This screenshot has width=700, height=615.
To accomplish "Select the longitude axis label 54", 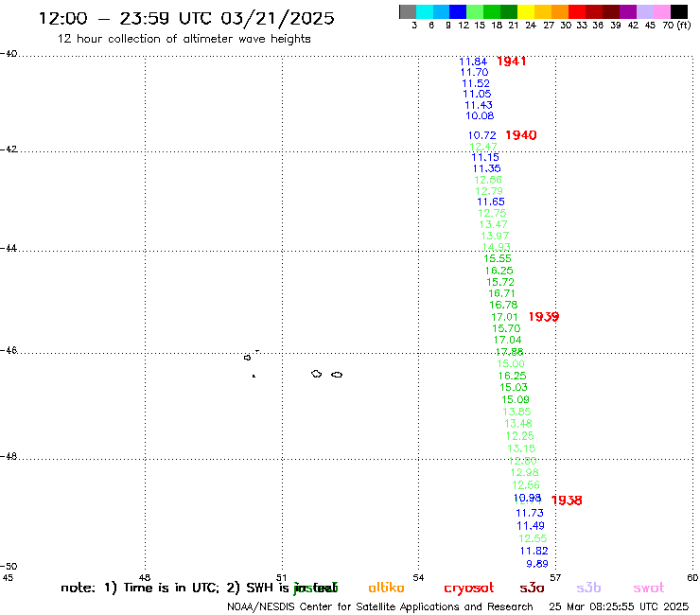I will (418, 577).
